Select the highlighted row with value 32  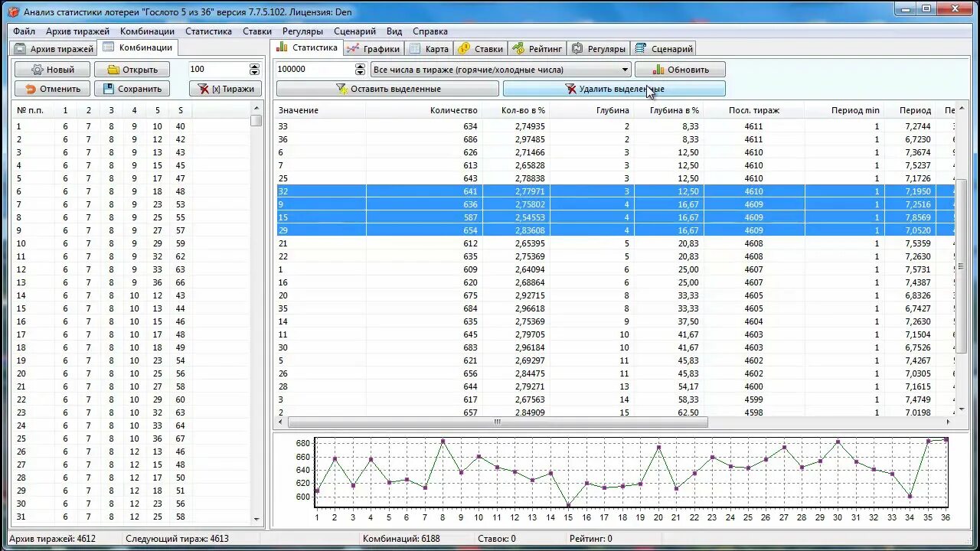[615, 191]
